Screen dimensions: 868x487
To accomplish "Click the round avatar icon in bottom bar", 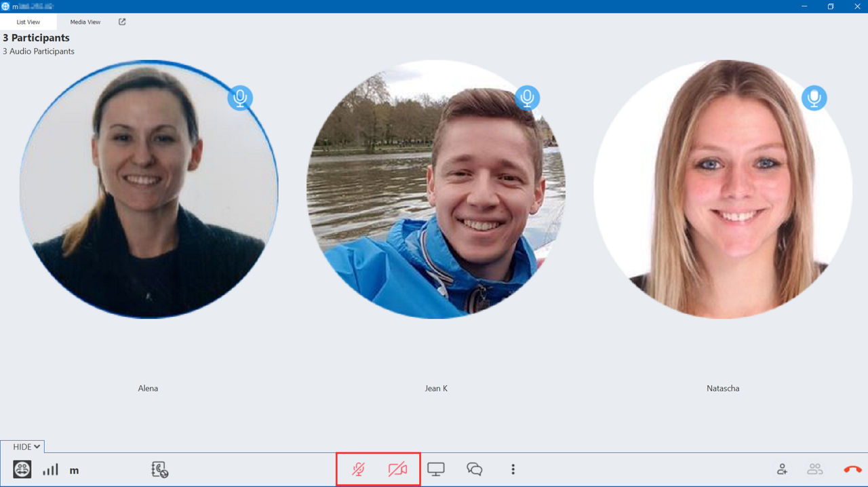I will (x=22, y=469).
